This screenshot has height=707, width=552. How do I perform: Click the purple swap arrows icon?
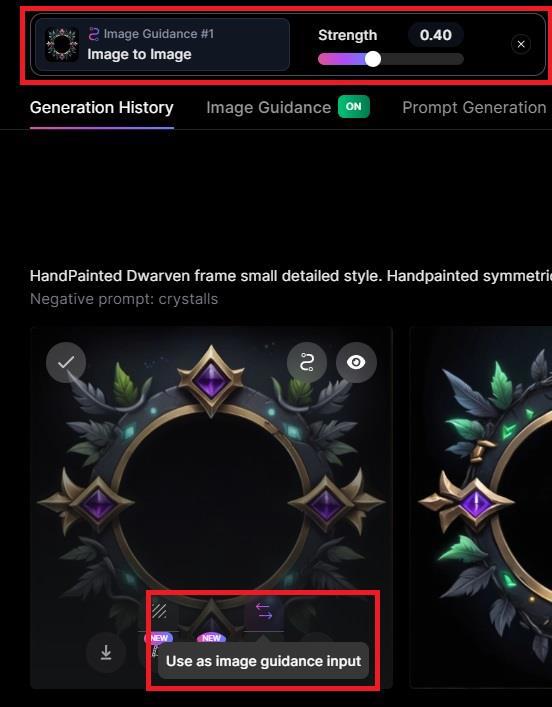pos(264,611)
